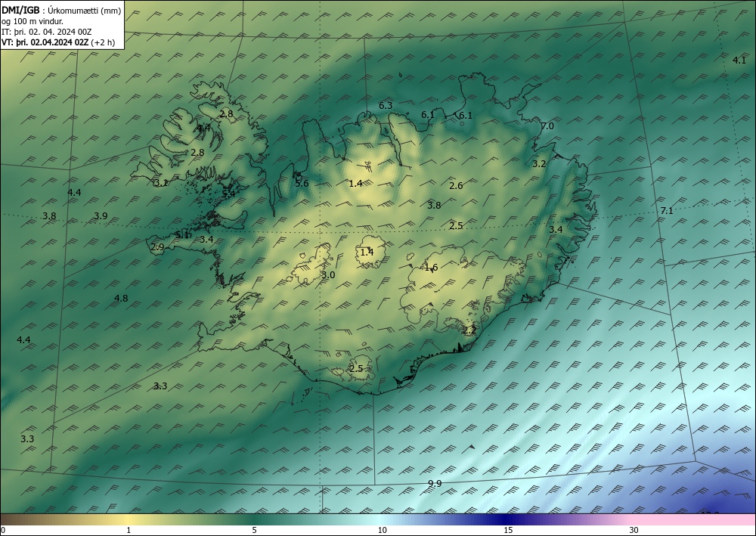Click the 7.1 value east of Iceland
The height and width of the screenshot is (536, 756).
[x=667, y=211]
